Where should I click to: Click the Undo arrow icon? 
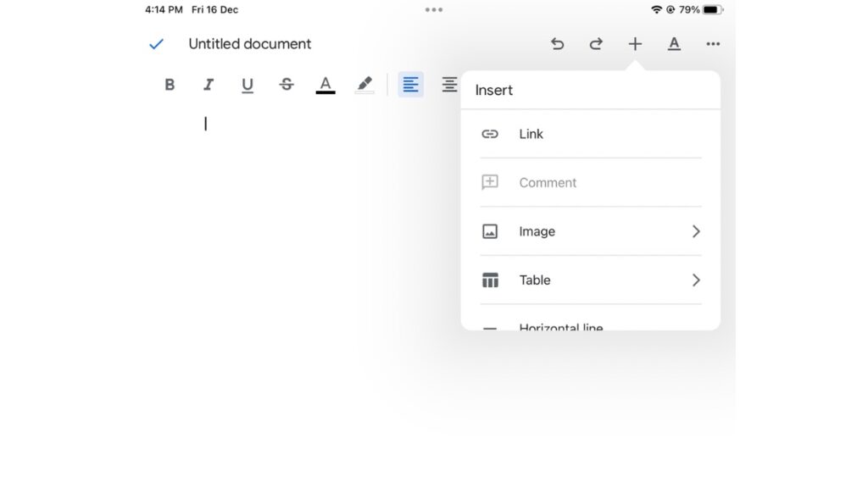pyautogui.click(x=557, y=44)
